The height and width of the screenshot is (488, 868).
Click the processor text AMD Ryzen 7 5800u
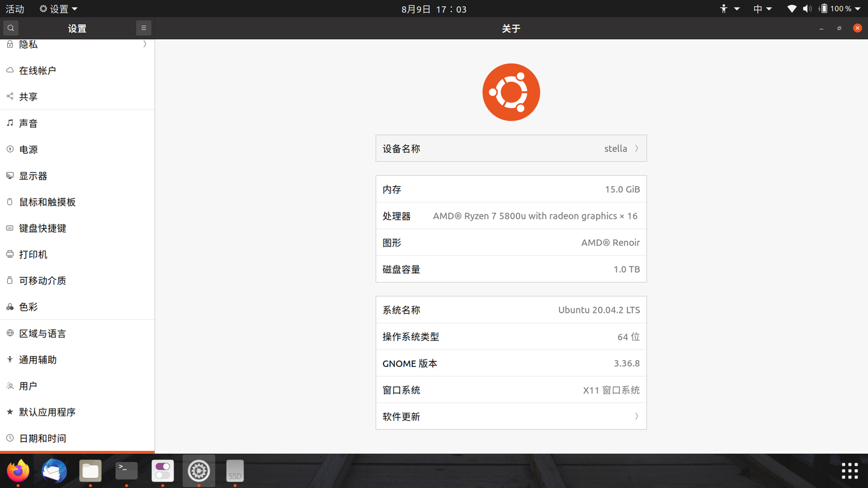(535, 216)
